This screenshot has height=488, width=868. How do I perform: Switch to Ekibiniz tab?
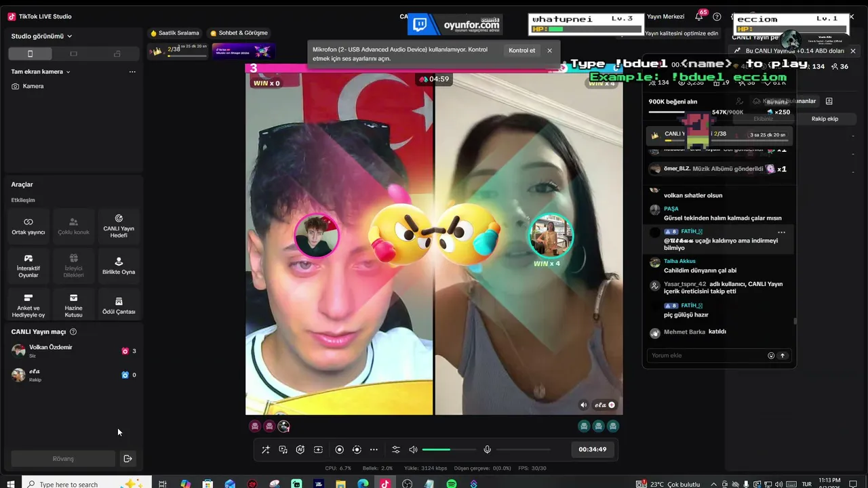[764, 119]
